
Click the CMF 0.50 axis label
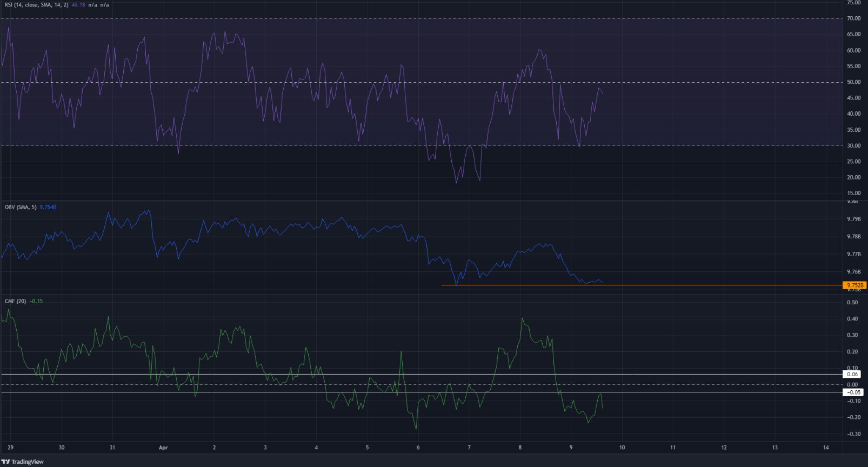853,302
